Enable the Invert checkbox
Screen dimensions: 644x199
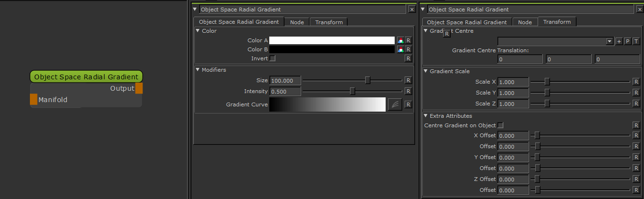(273, 58)
